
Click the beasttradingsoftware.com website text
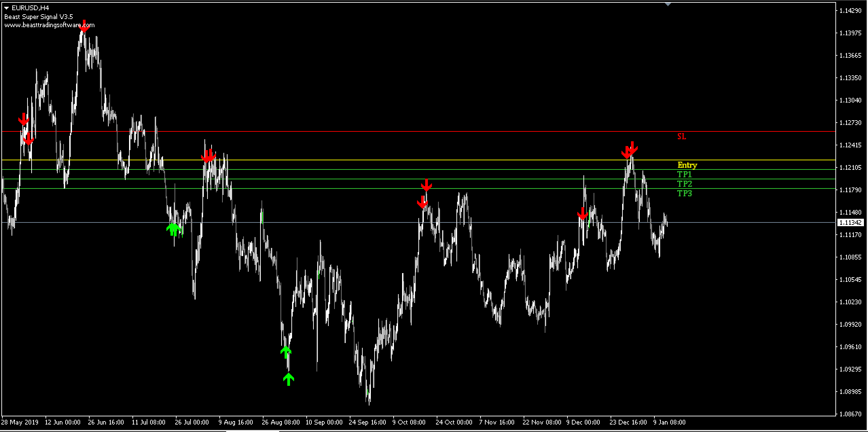(x=49, y=25)
